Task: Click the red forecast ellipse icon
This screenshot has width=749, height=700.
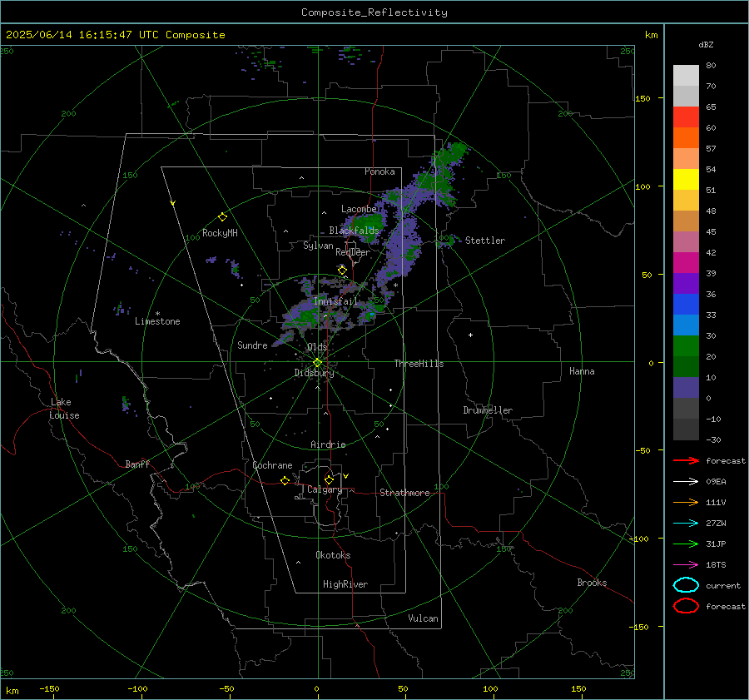Action: [x=686, y=606]
